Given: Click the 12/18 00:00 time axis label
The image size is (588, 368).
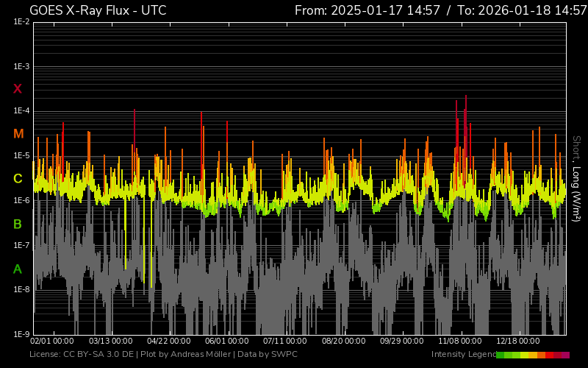Looking at the screenshot, I should pyautogui.click(x=518, y=342).
